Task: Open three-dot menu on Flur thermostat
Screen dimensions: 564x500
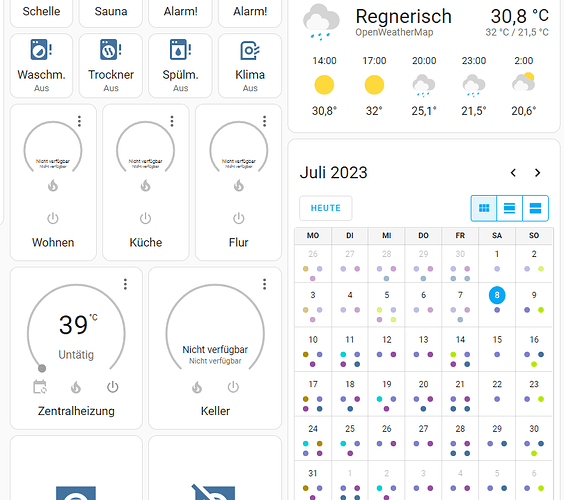Action: 264,121
